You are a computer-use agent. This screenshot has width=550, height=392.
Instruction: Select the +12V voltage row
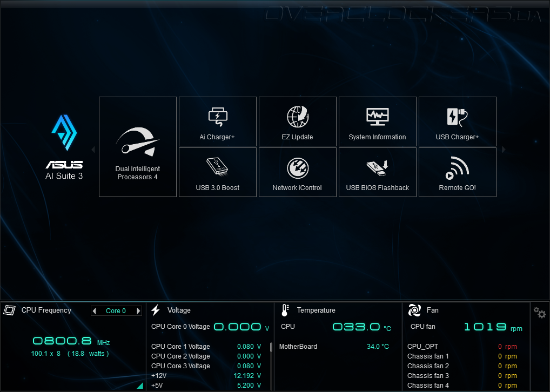(206, 376)
